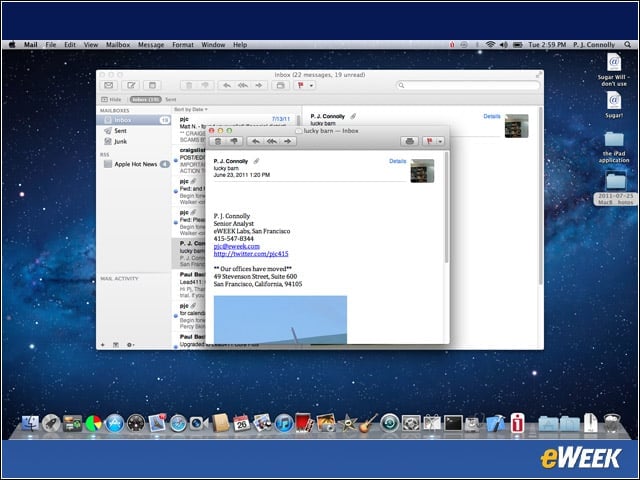The height and width of the screenshot is (480, 640).
Task: Click Forward arrow in lucky barn window
Action: pyautogui.click(x=288, y=141)
